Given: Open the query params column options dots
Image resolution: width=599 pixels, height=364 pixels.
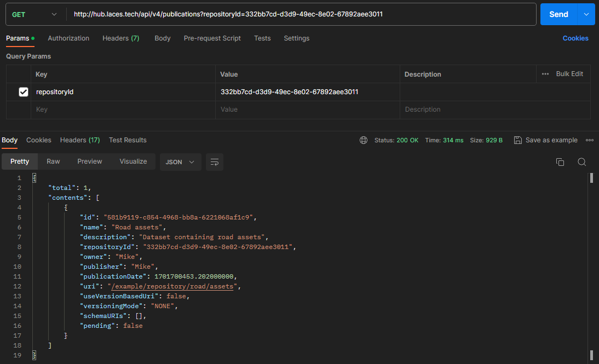Looking at the screenshot, I should tap(545, 74).
